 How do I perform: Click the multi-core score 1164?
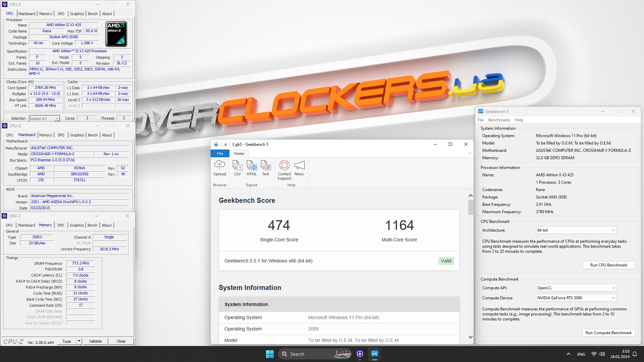(399, 225)
